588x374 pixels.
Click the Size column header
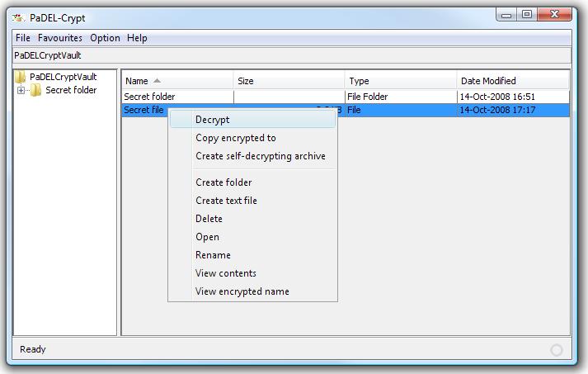[x=246, y=81]
